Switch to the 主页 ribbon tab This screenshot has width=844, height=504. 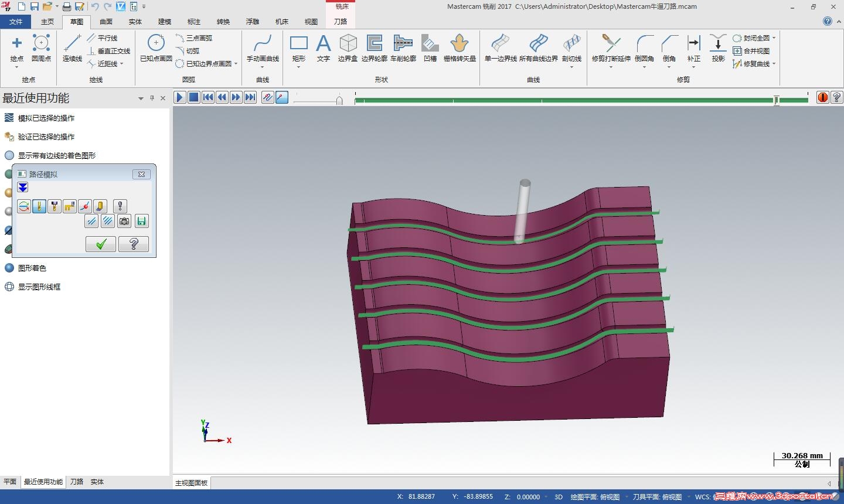47,22
